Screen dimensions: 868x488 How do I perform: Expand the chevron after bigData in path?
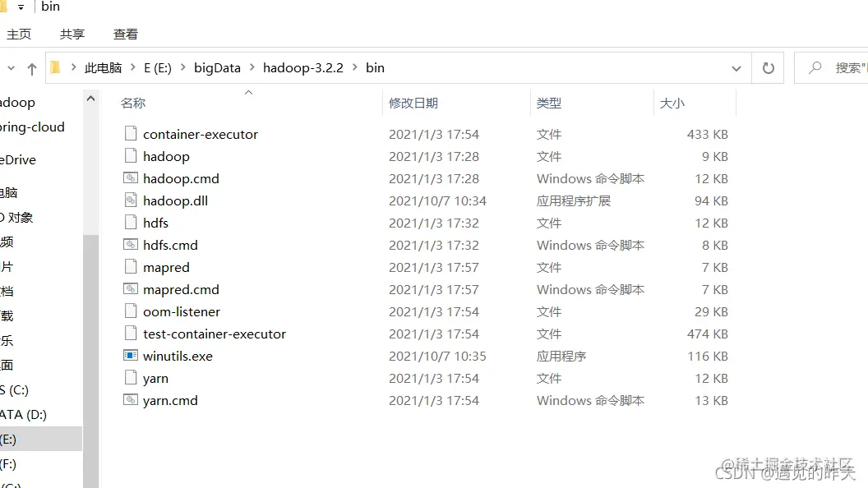click(x=252, y=67)
